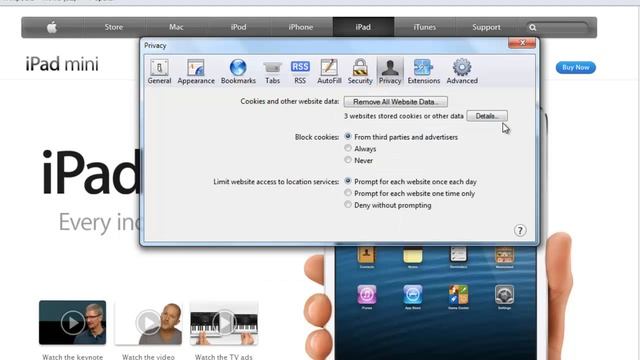Click the help question mark button

point(520,231)
